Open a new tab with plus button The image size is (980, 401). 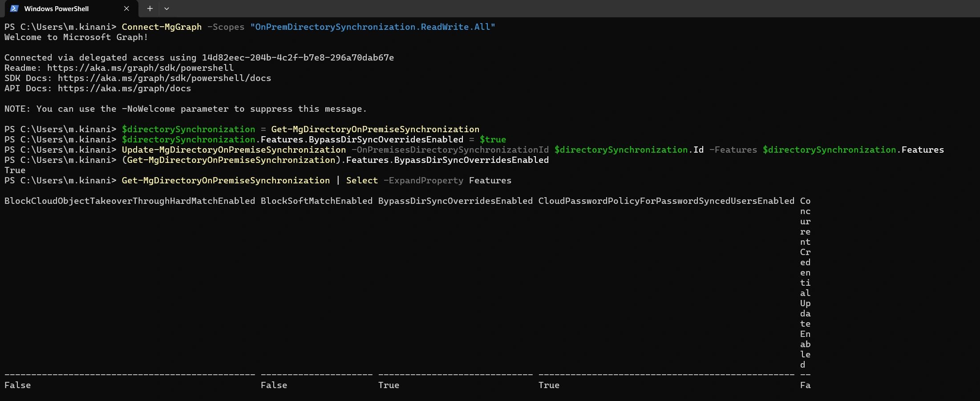click(150, 8)
